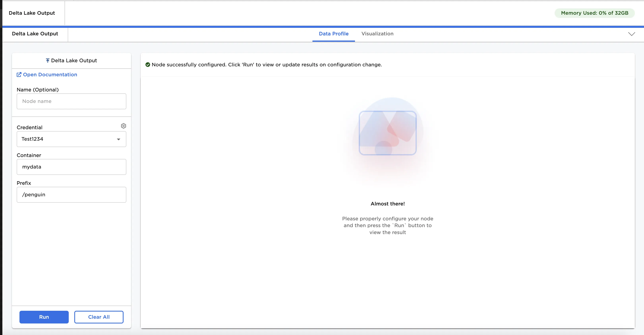This screenshot has height=335, width=644.
Task: Click the top Delta Lake Output tab
Action: click(x=32, y=13)
